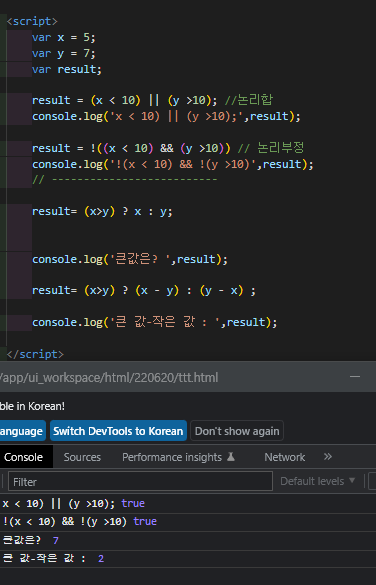
Task: Minimize the DevTools window
Action: coord(355,377)
